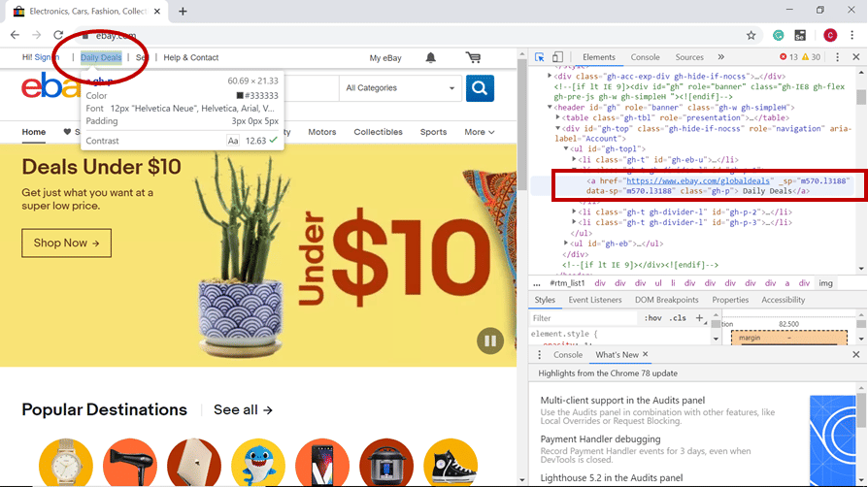Open the DevTools three-dot customize menu
The image size is (868, 487).
point(838,57)
